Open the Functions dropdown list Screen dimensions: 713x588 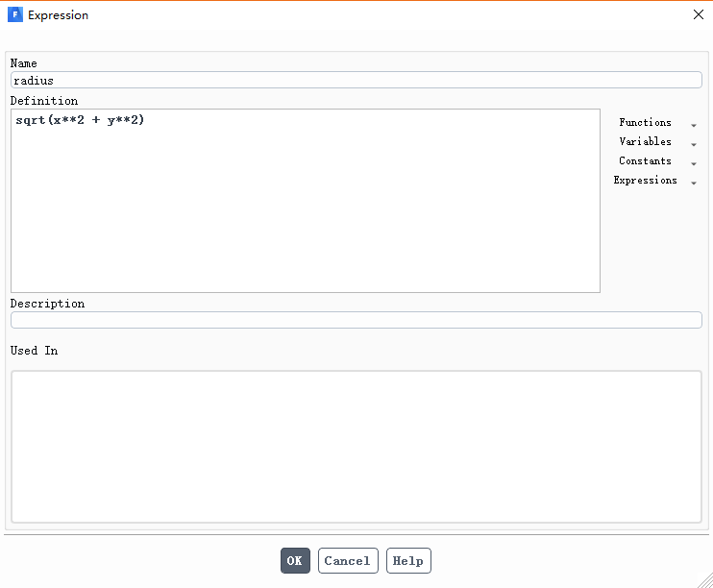(x=646, y=123)
